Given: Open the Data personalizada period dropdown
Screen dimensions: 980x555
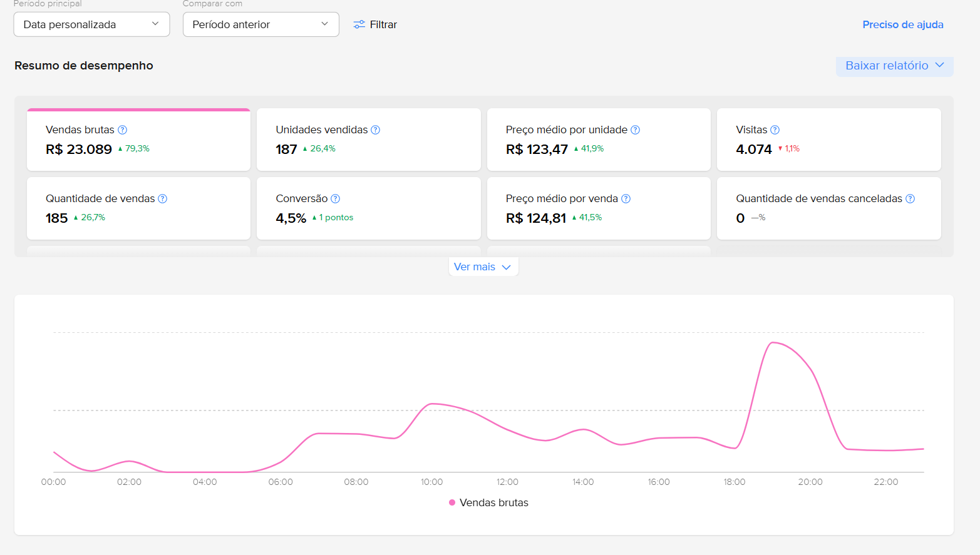Looking at the screenshot, I should (x=91, y=24).
